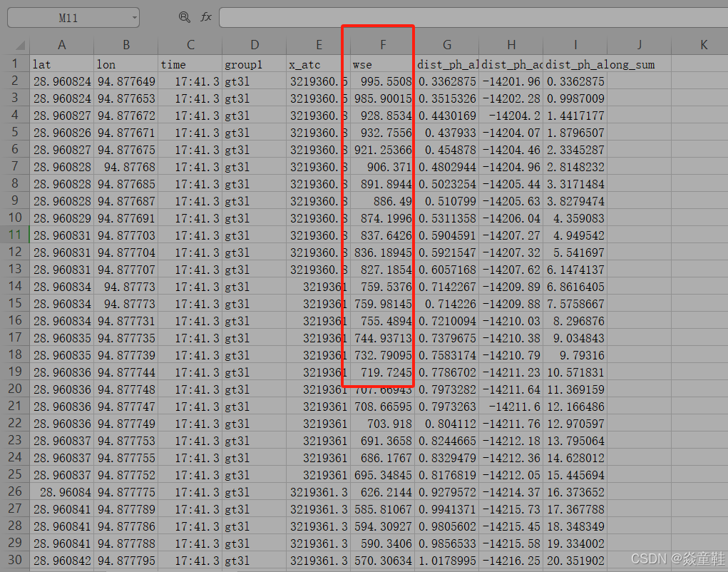
Task: Select column F header
Action: 383,45
